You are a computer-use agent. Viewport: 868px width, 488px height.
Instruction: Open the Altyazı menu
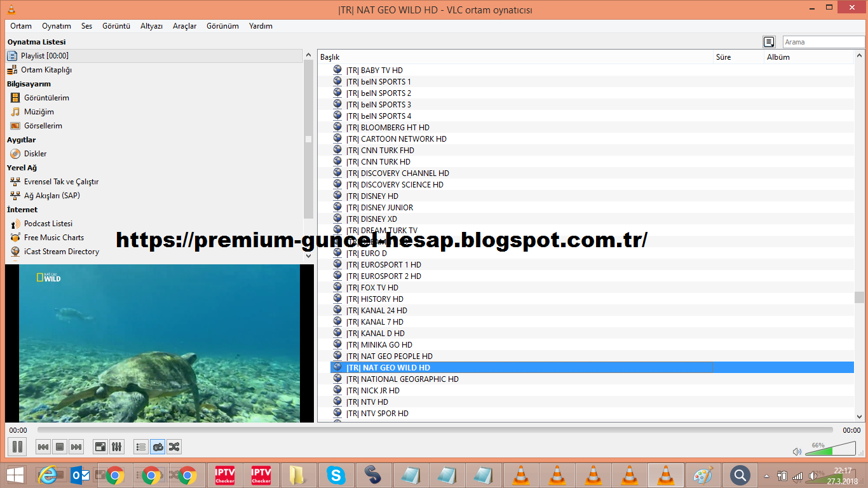151,26
